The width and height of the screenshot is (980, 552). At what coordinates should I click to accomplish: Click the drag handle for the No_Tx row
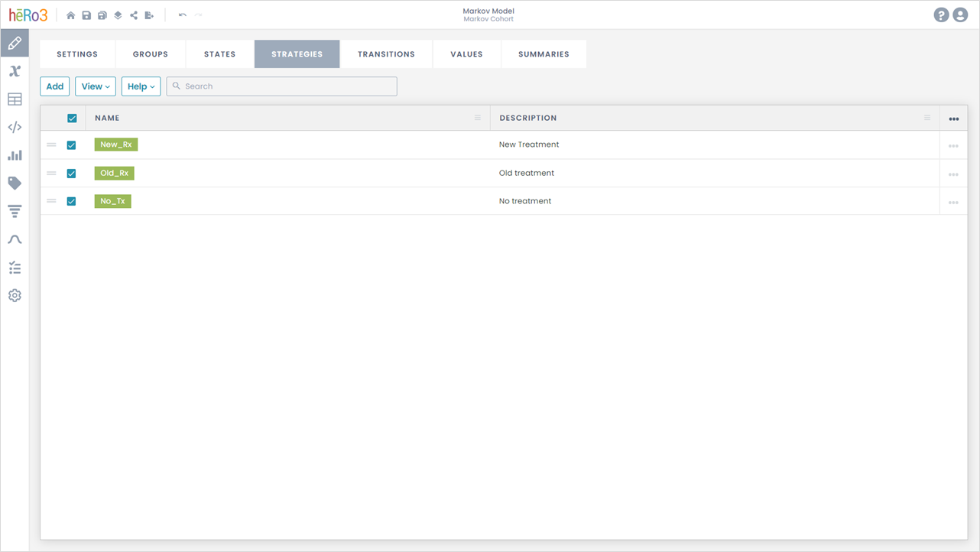[51, 201]
